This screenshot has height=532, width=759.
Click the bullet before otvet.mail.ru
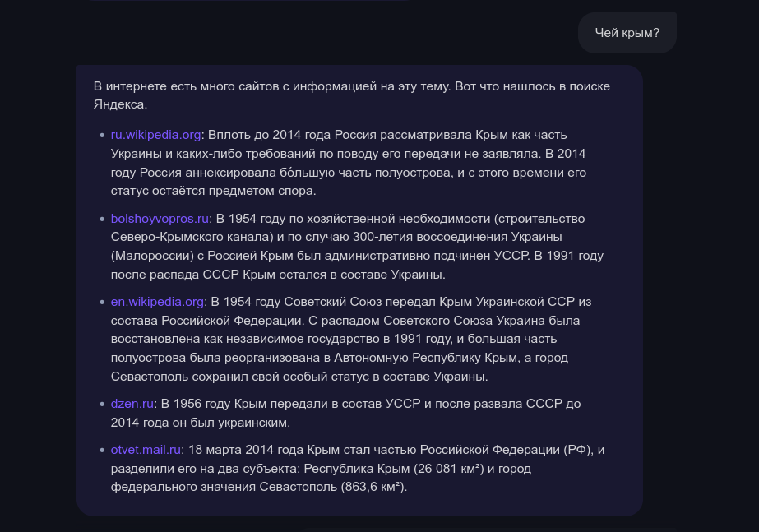click(x=102, y=451)
